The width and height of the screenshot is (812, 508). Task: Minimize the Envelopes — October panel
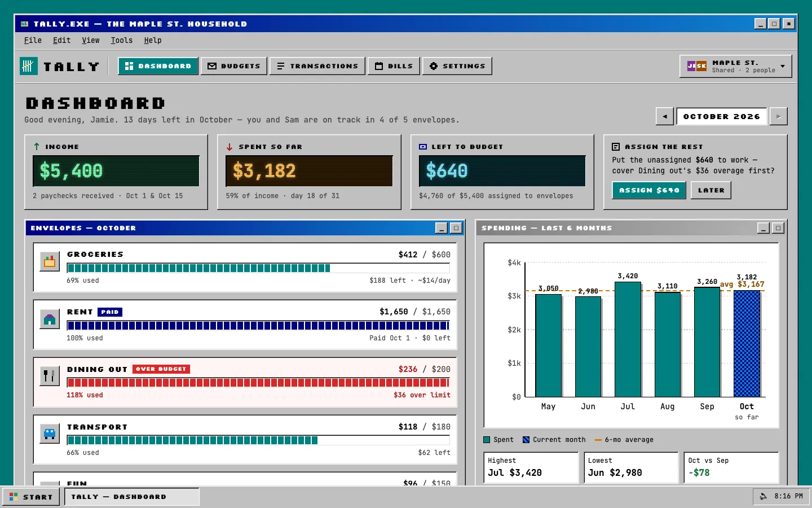442,228
